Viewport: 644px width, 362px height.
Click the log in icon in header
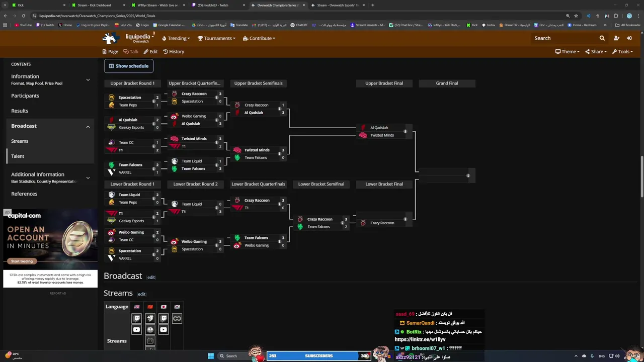point(629,38)
